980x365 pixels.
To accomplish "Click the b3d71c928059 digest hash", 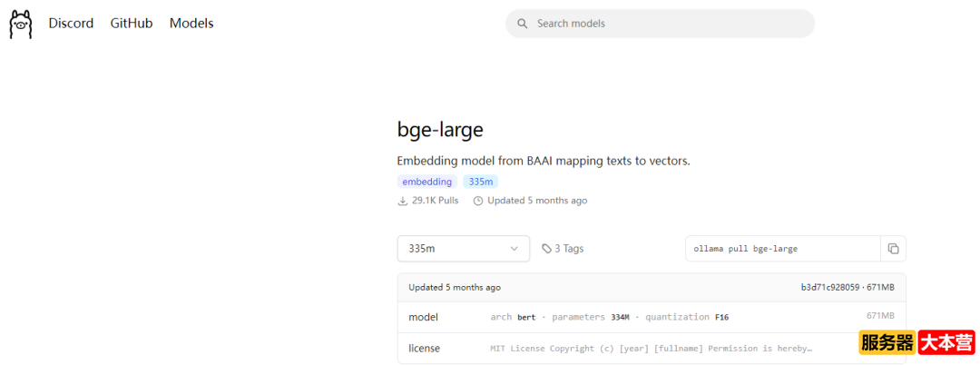I will tap(829, 288).
